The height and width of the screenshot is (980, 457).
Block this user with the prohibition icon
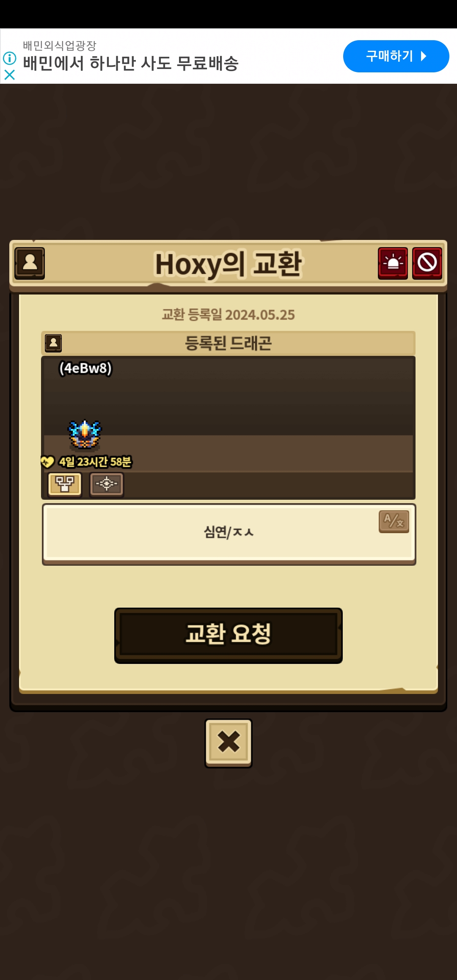point(427,263)
